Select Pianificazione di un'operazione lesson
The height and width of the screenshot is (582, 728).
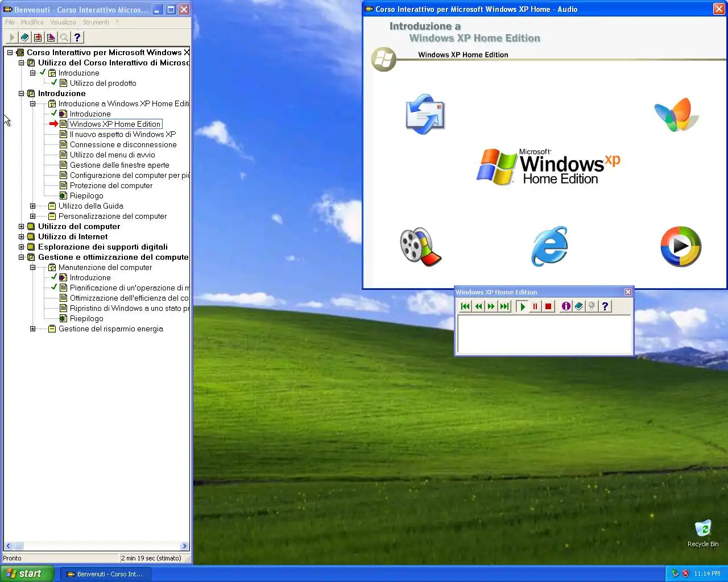pyautogui.click(x=129, y=288)
